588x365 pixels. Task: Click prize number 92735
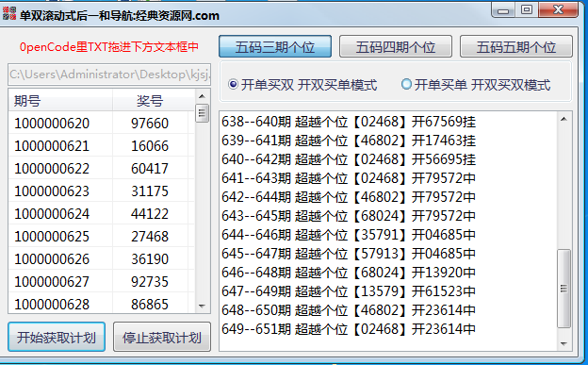click(150, 282)
